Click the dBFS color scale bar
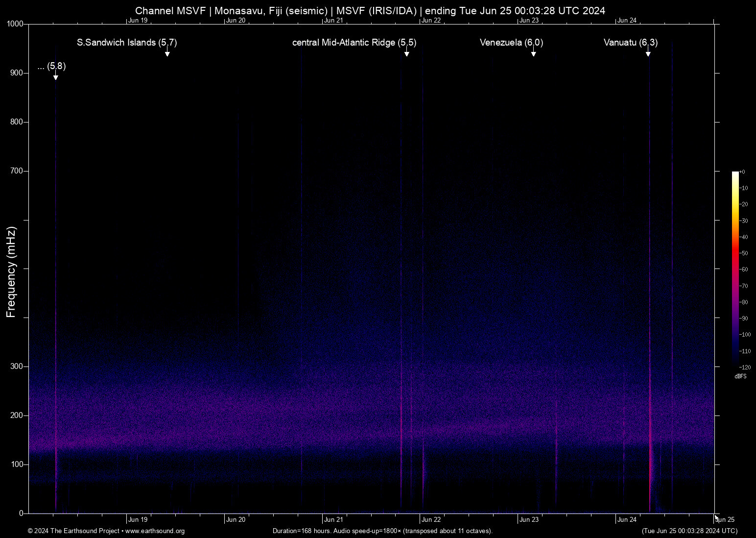This screenshot has height=538, width=756. (735, 269)
